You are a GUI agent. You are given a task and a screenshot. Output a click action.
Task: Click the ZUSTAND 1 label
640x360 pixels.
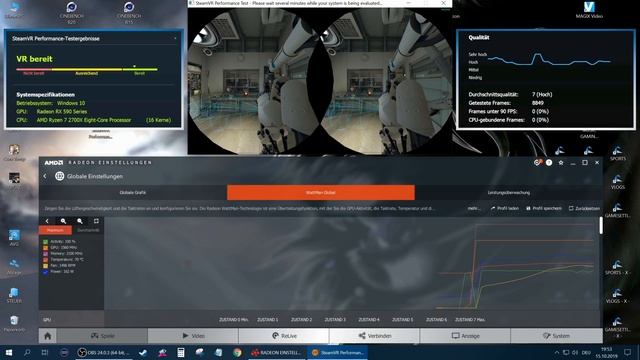coord(267,320)
